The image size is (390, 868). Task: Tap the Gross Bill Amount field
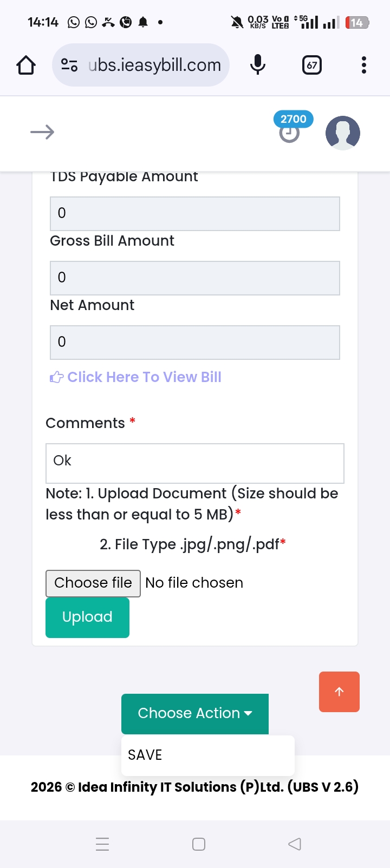(x=195, y=278)
